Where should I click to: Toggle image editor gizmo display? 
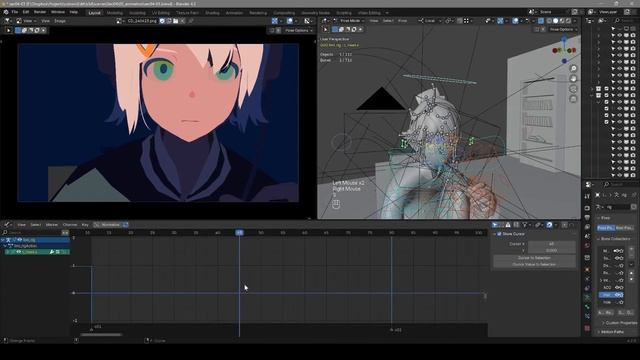[x=275, y=21]
